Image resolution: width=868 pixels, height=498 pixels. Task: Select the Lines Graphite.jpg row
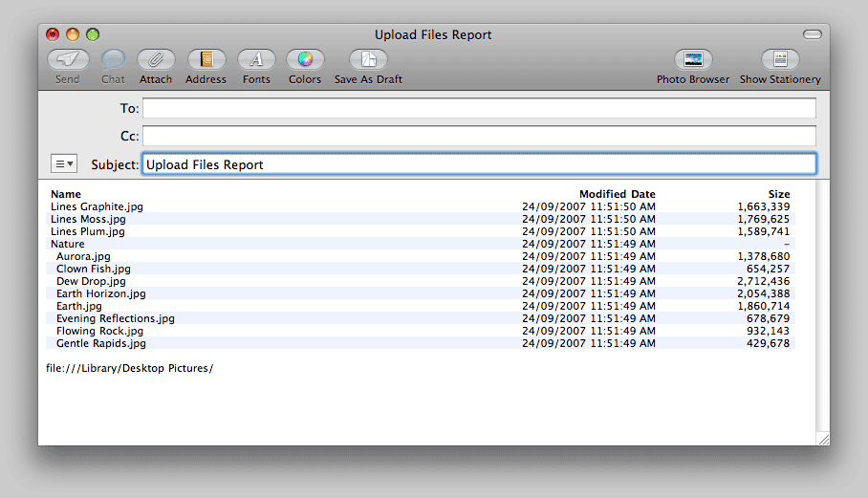[97, 206]
